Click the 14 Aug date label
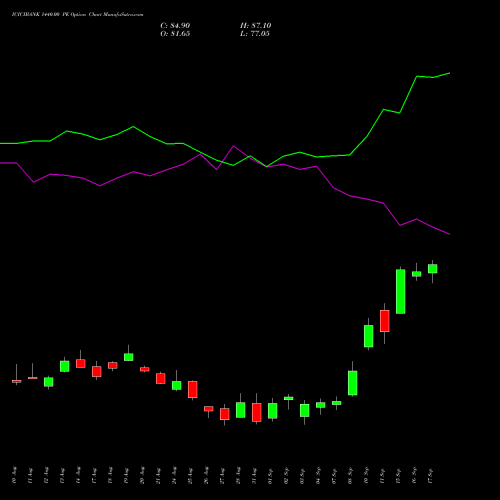This screenshot has height=500, width=500. (x=78, y=476)
